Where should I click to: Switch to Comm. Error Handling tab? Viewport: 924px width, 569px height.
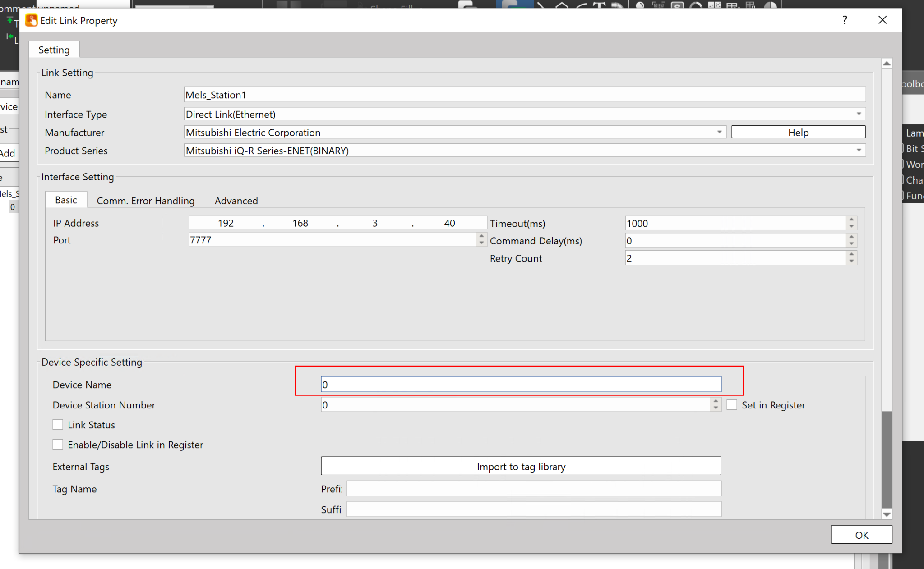(x=145, y=201)
